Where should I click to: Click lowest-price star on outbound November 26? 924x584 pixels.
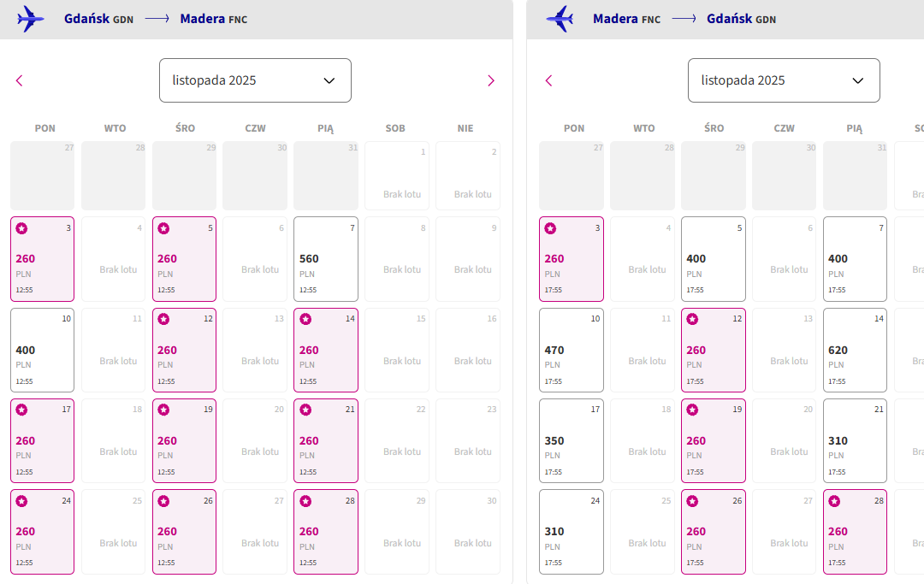(163, 501)
